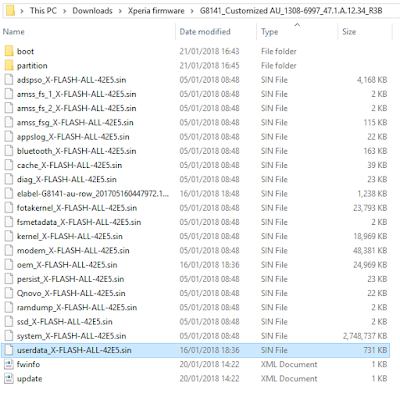The width and height of the screenshot is (400, 393).
Task: Select the file name oem_X-FLASH-ALL-42E5.sin
Action: (67, 265)
